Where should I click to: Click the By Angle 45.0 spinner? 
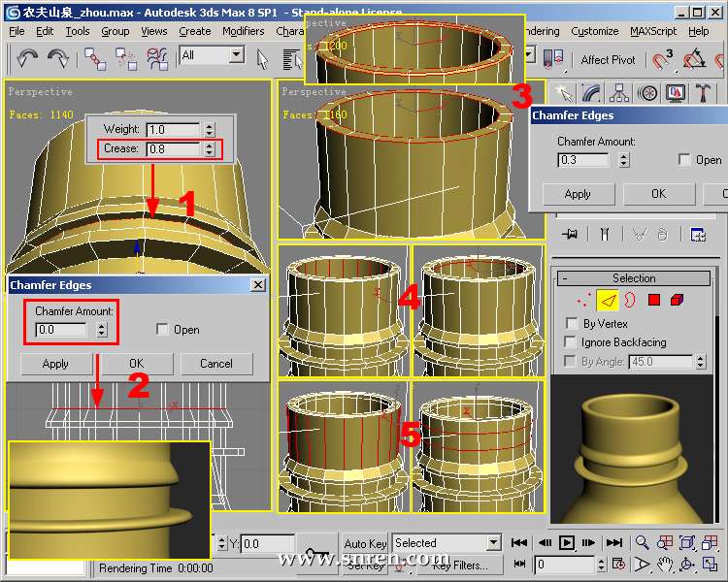pyautogui.click(x=701, y=362)
